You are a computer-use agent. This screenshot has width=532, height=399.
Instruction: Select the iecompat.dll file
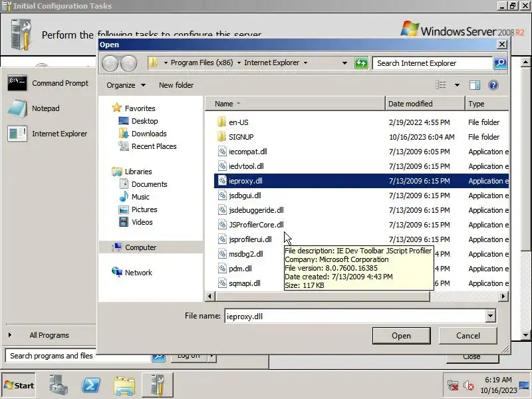click(x=247, y=152)
